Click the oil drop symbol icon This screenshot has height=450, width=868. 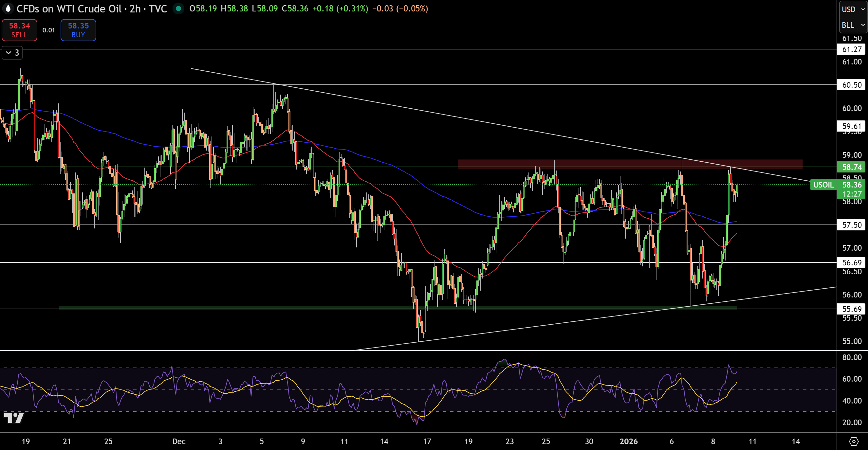8,9
